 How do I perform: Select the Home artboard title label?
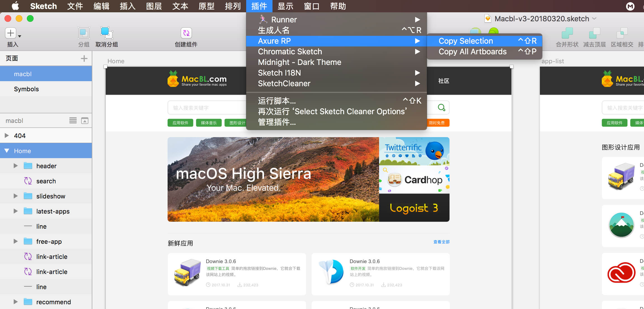116,61
